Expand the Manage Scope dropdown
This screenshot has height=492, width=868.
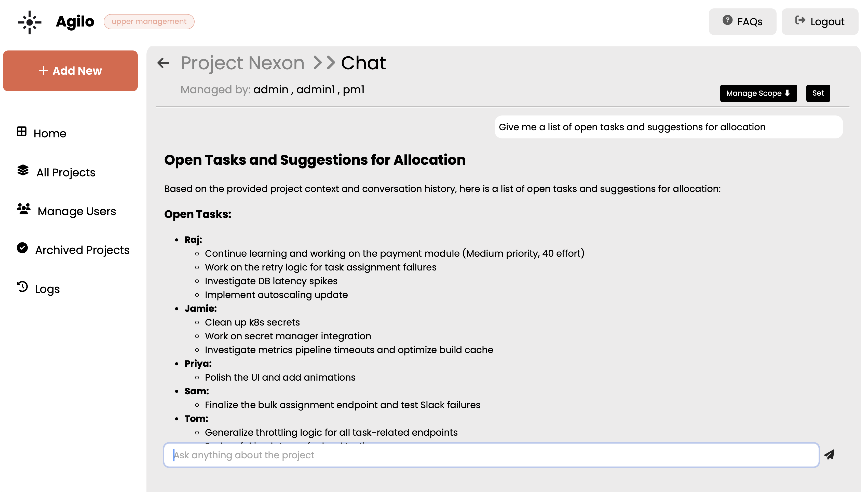tap(758, 93)
